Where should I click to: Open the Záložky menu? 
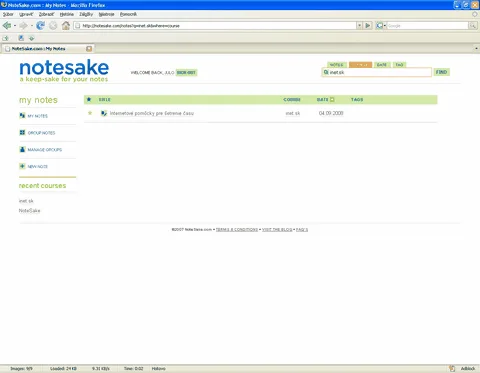[x=86, y=14]
